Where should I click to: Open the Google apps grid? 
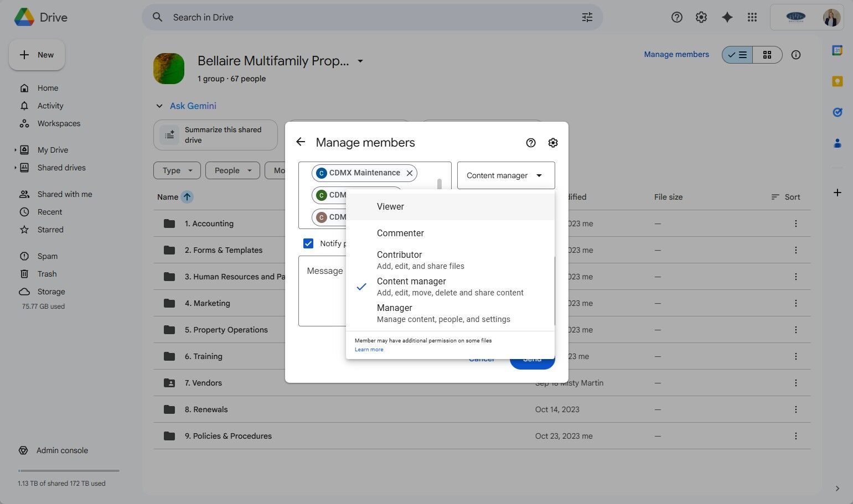click(x=752, y=17)
